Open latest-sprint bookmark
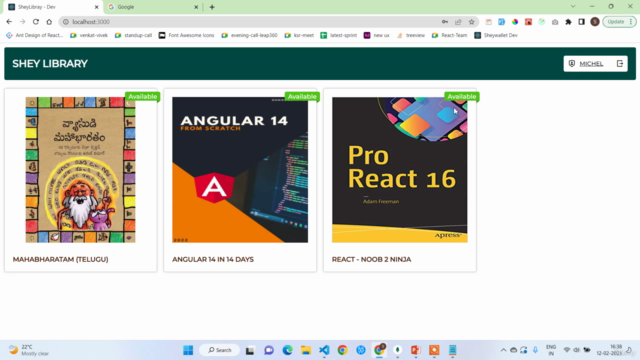This screenshot has width=640, height=360. click(338, 36)
